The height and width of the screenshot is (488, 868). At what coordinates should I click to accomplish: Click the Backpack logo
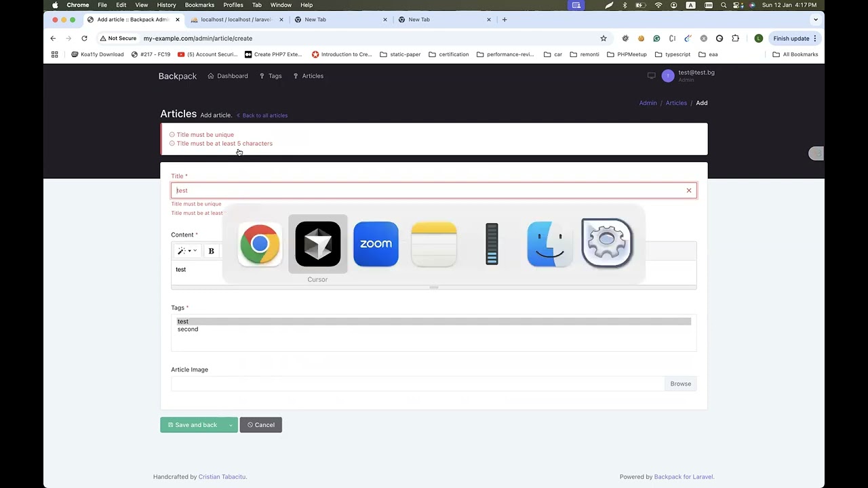(178, 76)
